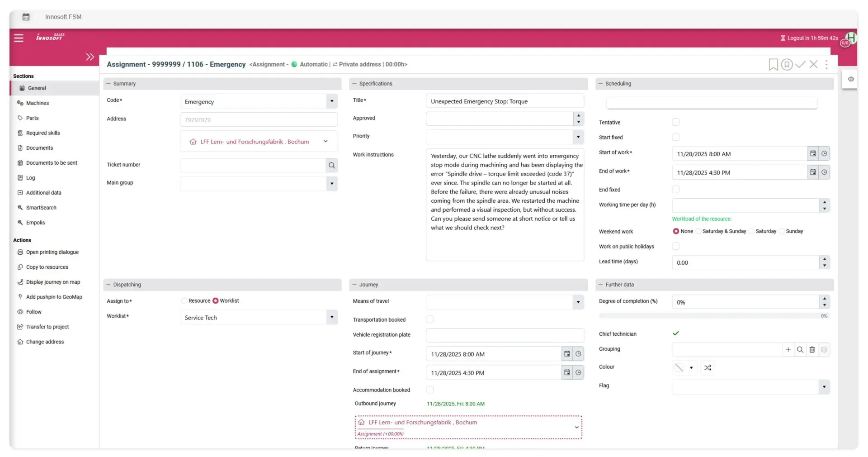The height and width of the screenshot is (457, 868).
Task: Open calendar picker for Start of work
Action: point(813,154)
